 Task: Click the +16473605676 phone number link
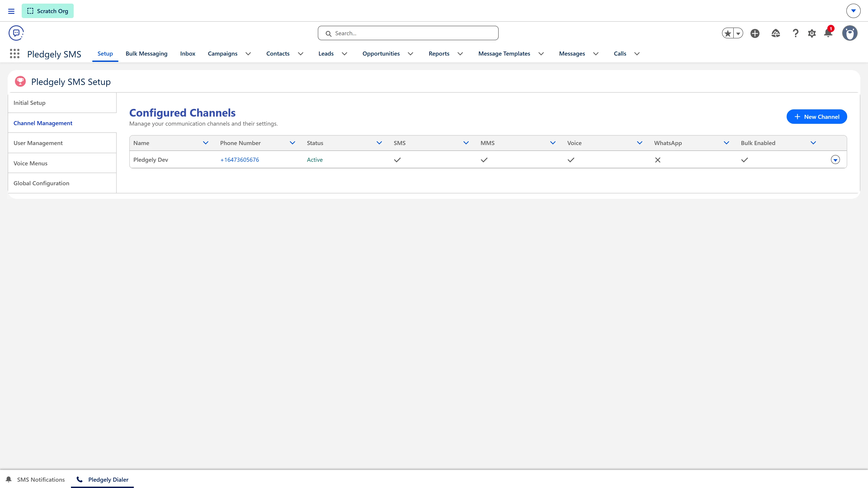240,160
